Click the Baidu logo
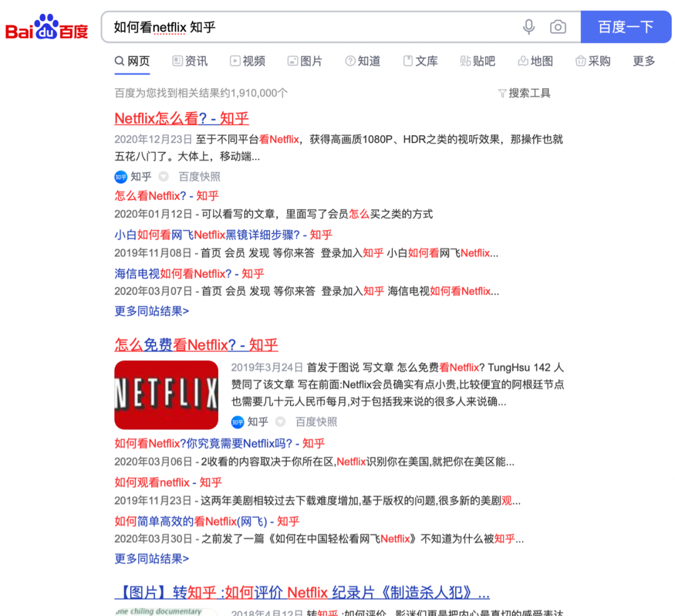The height and width of the screenshot is (616, 675). (46, 27)
